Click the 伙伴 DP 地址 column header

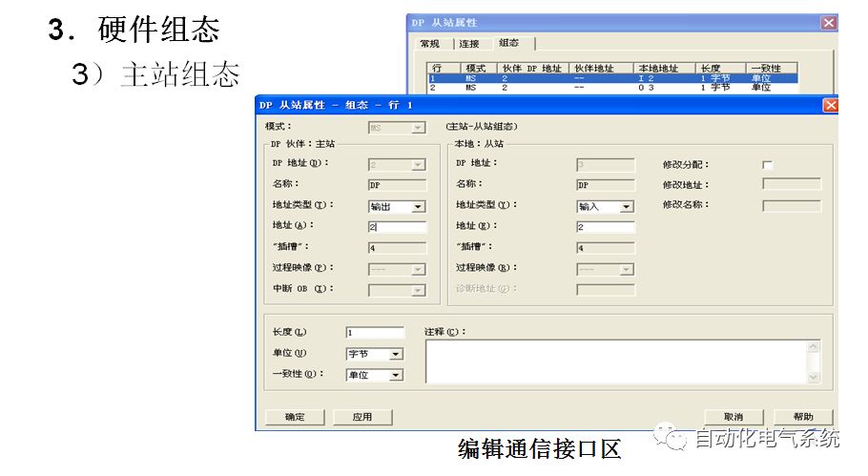point(533,68)
